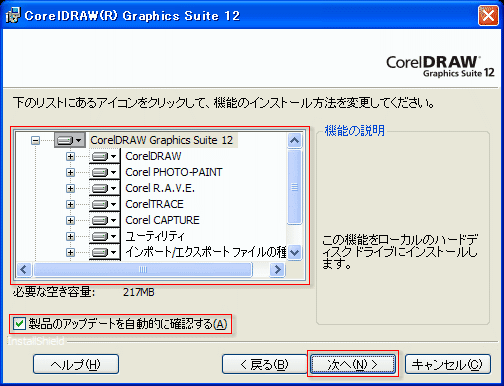Open the drive icon dropdown for CorelDRAW
This screenshot has width=504, height=386.
tap(104, 156)
